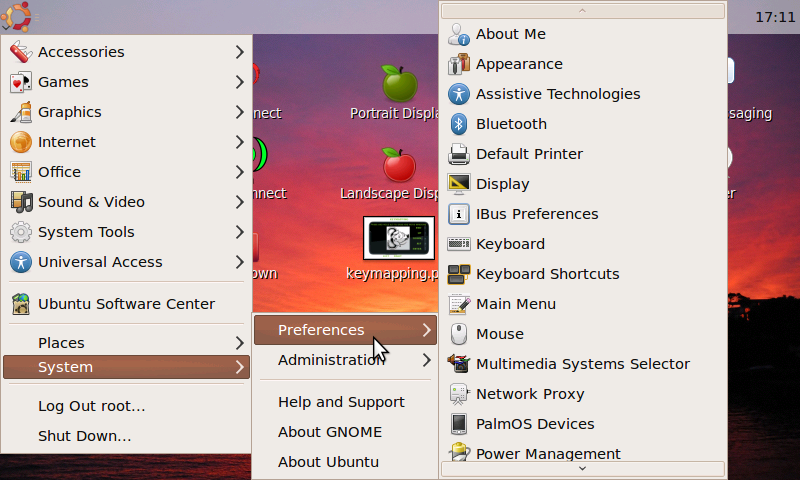Click the PalmOS Devices label
Image resolution: width=800 pixels, height=480 pixels.
[x=535, y=424]
